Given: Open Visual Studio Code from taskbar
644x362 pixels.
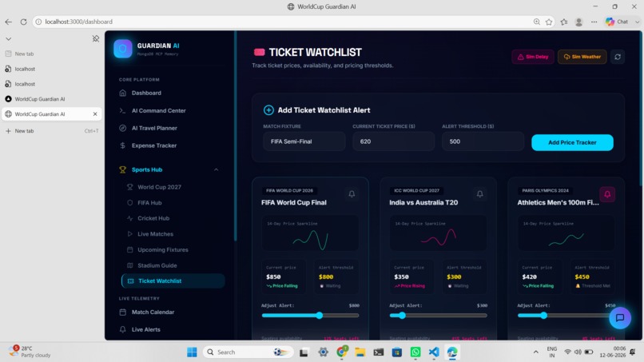Looking at the screenshot, I should 434,352.
